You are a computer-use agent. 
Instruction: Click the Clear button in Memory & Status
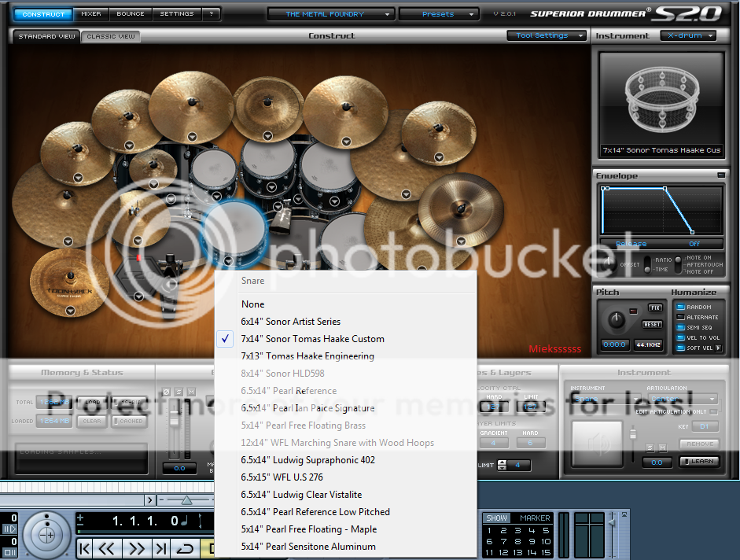pyautogui.click(x=92, y=422)
